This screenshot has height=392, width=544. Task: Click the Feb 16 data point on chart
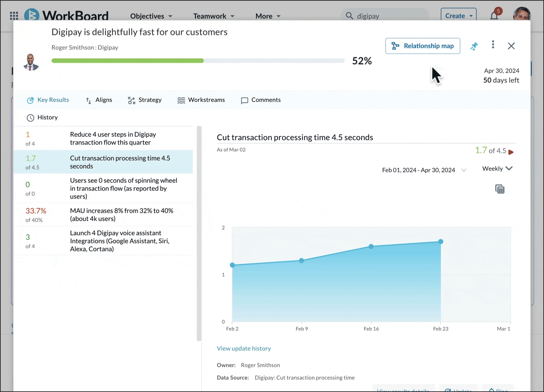coord(371,246)
